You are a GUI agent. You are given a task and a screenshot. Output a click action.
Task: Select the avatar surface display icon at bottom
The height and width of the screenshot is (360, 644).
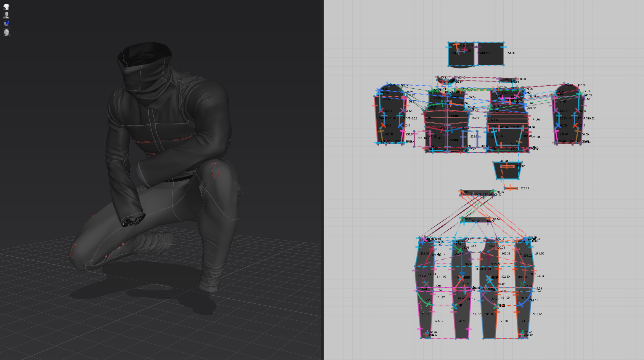[x=7, y=32]
